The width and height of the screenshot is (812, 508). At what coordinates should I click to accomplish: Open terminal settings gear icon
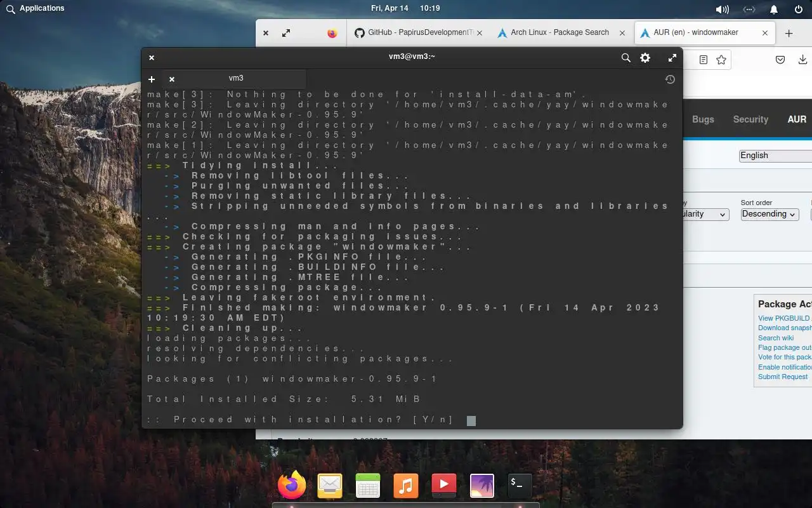coord(645,58)
